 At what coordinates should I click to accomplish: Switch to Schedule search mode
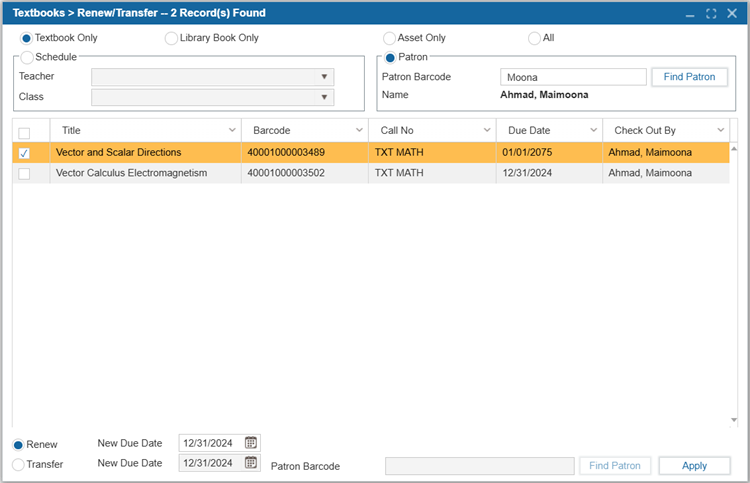[27, 57]
